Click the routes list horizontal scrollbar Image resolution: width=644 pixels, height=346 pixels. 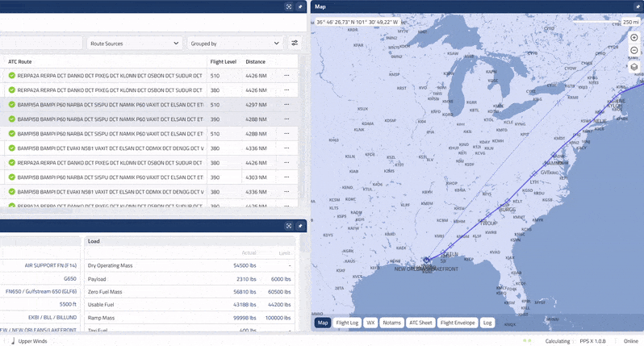[x=36, y=211]
